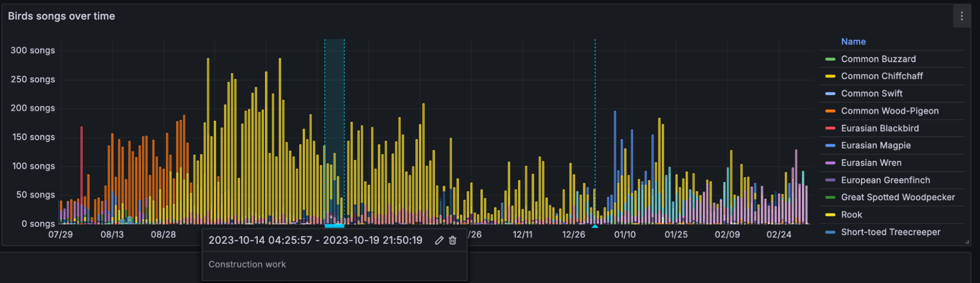Toggle Eurasian Wren series in legend

(x=871, y=163)
